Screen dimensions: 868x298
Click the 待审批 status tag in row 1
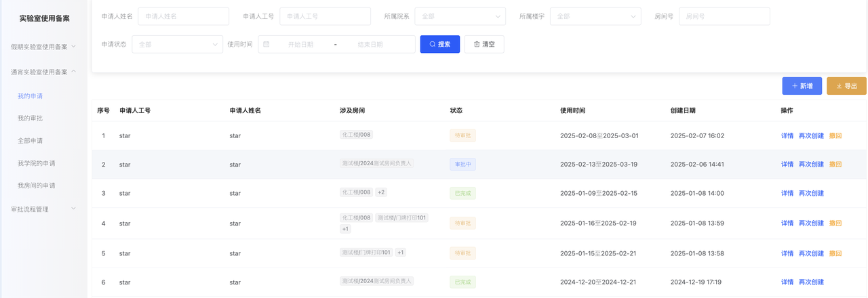[x=463, y=135]
